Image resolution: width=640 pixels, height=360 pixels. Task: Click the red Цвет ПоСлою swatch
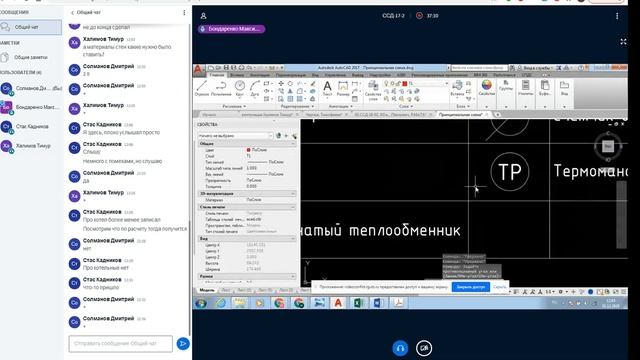248,150
